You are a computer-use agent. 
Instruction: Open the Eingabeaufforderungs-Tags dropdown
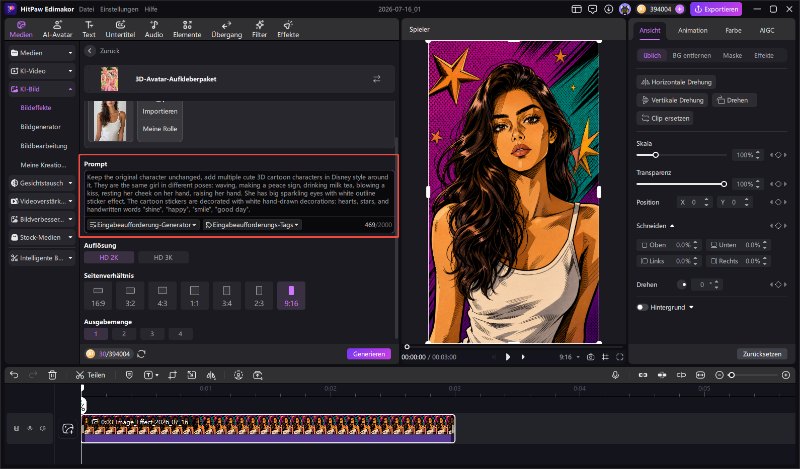pyautogui.click(x=253, y=225)
